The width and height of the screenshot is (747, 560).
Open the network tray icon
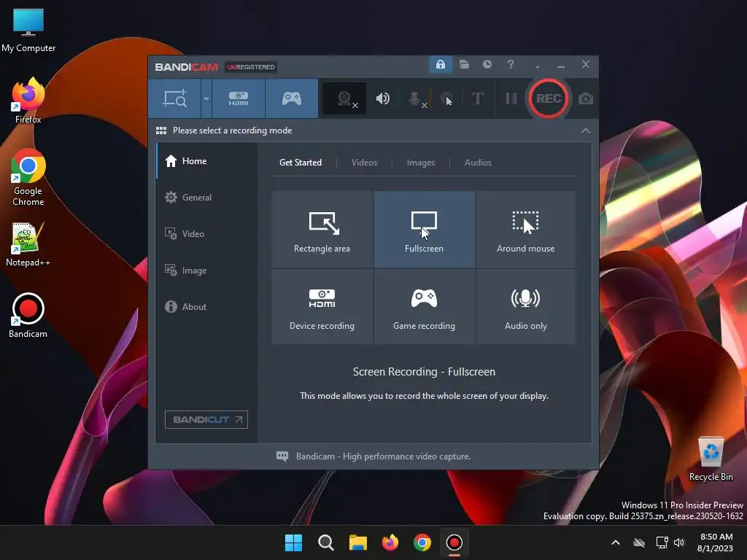point(662,542)
